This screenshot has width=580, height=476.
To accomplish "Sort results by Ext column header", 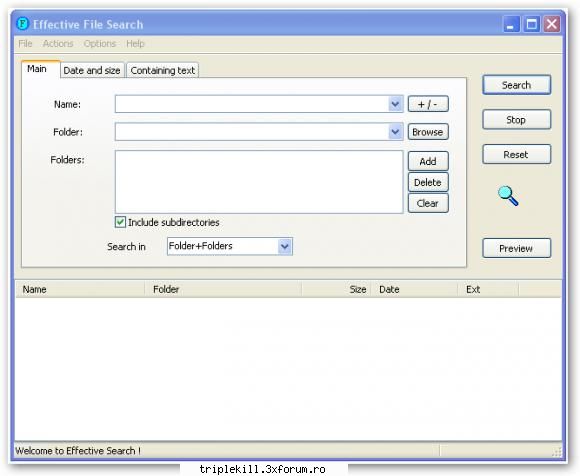I will pos(488,289).
